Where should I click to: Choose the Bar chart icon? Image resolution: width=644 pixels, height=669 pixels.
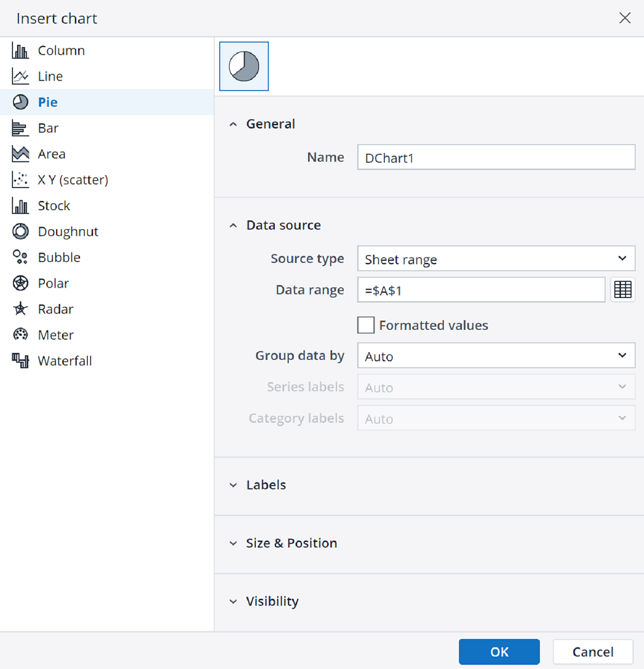tap(20, 128)
